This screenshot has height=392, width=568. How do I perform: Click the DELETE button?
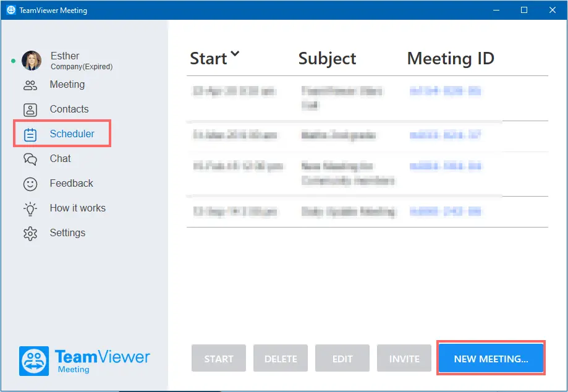click(281, 359)
